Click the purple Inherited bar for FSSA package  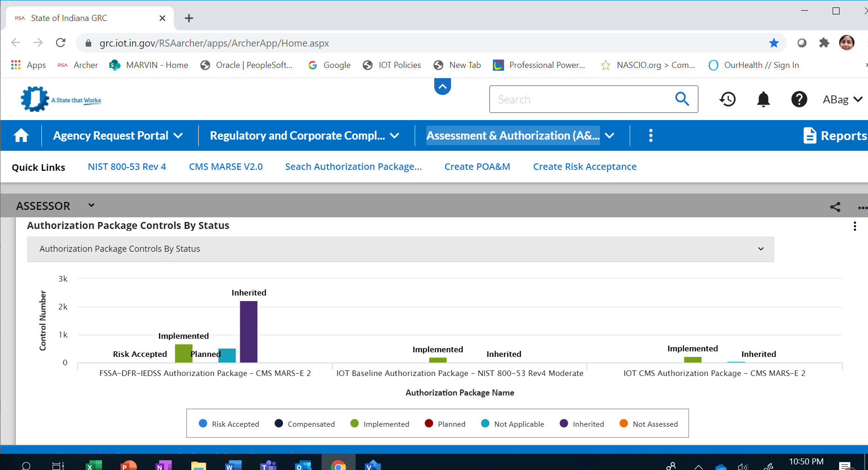tap(249, 331)
